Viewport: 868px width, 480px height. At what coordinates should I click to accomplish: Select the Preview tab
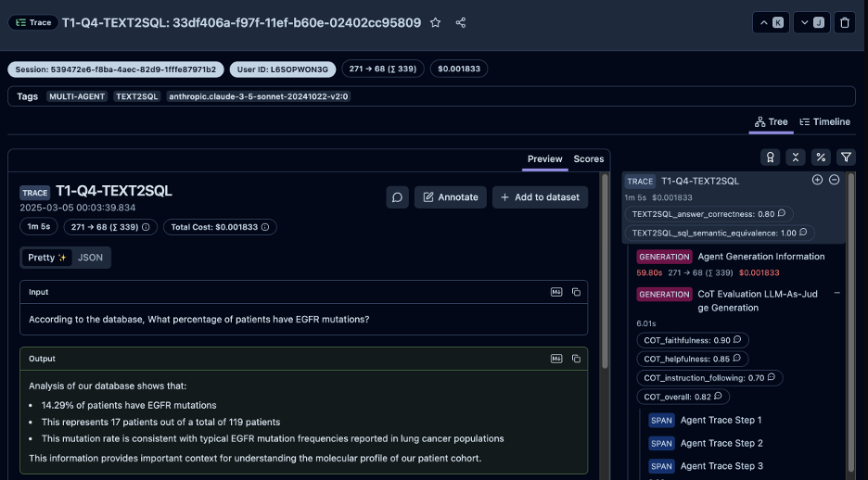[x=544, y=158]
